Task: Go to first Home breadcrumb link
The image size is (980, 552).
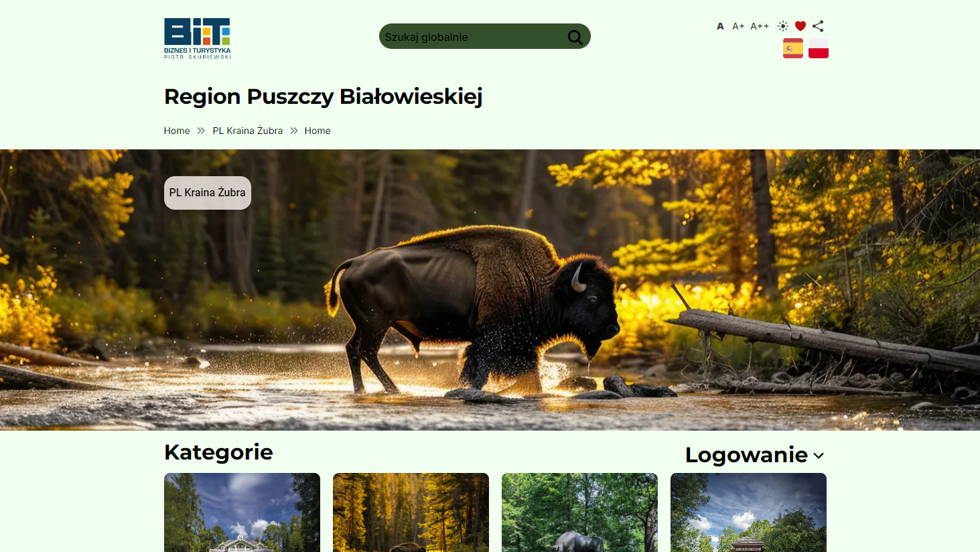Action: pyautogui.click(x=177, y=131)
